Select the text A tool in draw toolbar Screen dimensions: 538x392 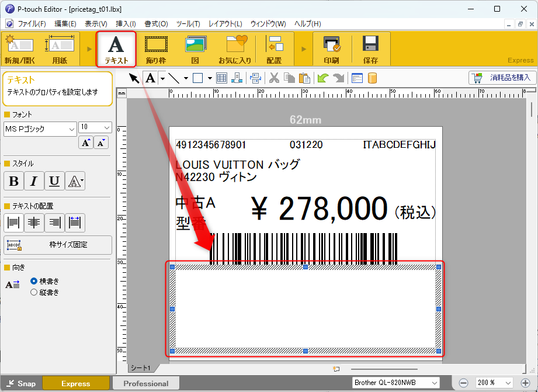pyautogui.click(x=151, y=78)
